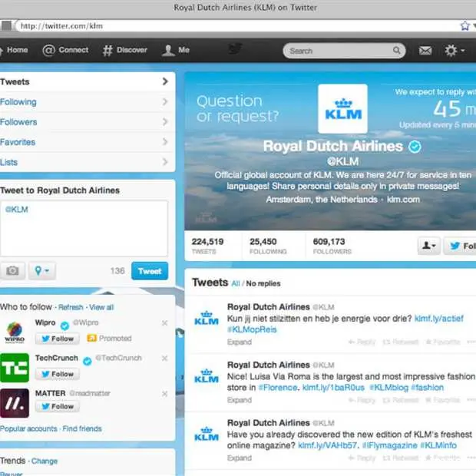Click the TechCrunch TC logo avatar
The image size is (476, 476).
[15, 368]
